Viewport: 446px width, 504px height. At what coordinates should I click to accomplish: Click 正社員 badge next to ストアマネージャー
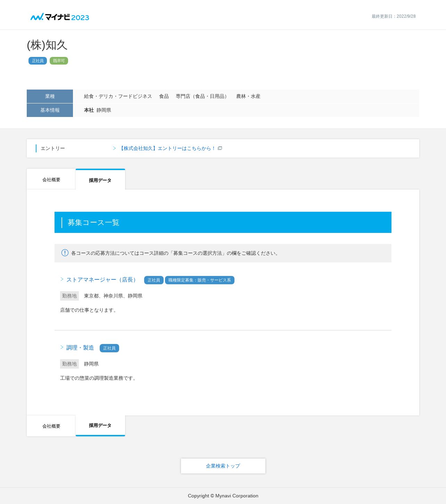[x=154, y=280]
